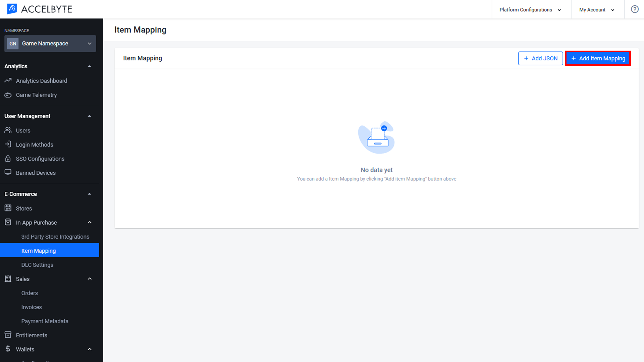
Task: Click the Item Mapping page heading
Action: [x=140, y=30]
